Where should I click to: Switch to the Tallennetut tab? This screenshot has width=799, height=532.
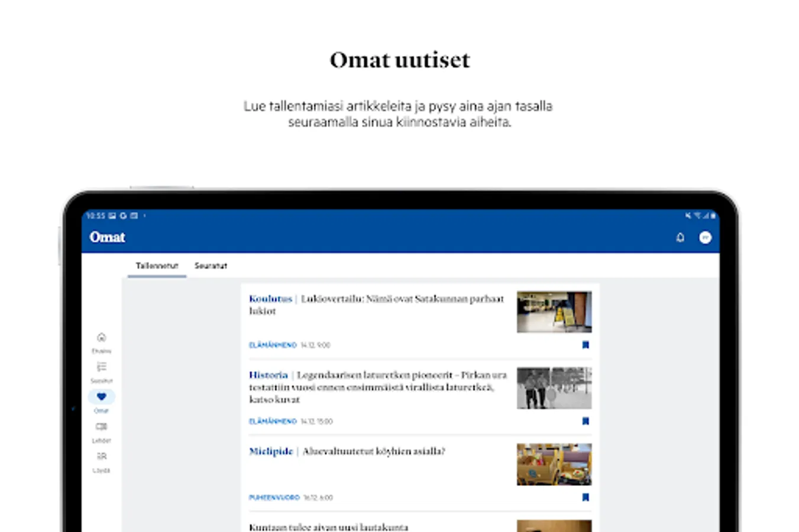coord(156,265)
